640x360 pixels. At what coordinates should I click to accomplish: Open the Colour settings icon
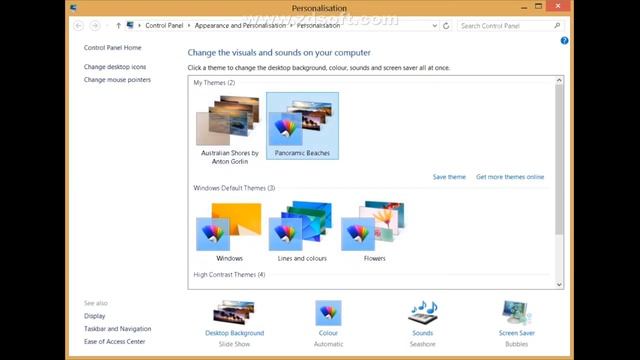pyautogui.click(x=328, y=313)
